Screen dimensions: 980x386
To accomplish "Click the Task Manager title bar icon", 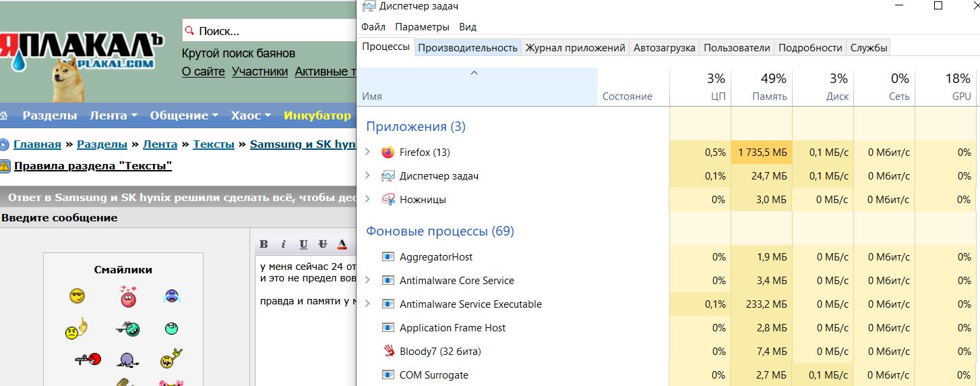I will coord(369,6).
